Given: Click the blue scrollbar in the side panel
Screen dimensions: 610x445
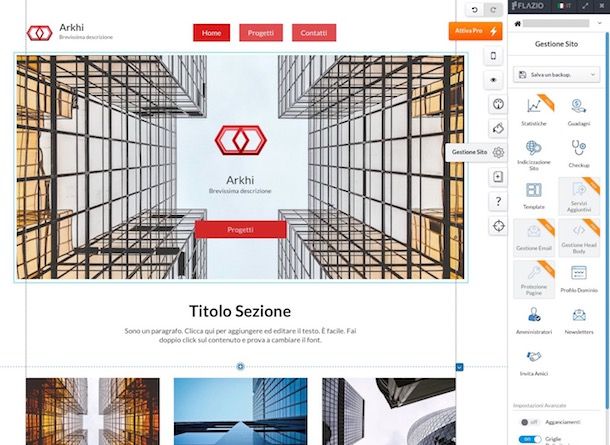Looking at the screenshot, I should point(606,221).
